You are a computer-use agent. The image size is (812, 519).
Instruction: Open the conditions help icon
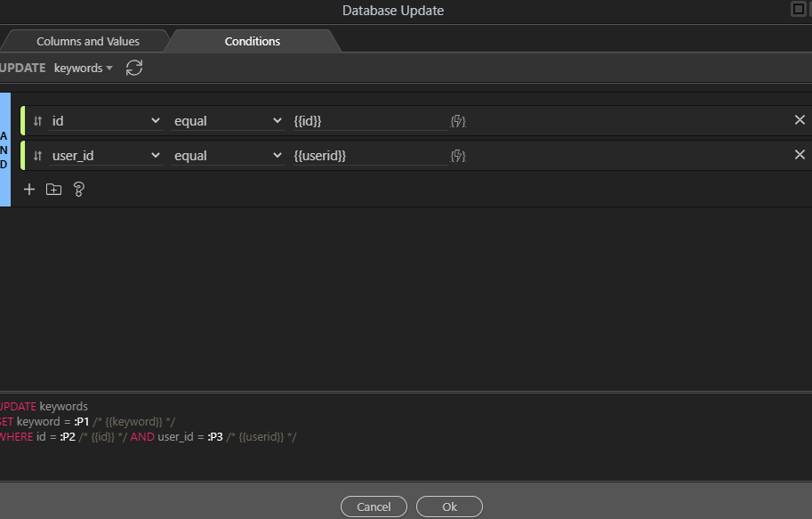78,189
